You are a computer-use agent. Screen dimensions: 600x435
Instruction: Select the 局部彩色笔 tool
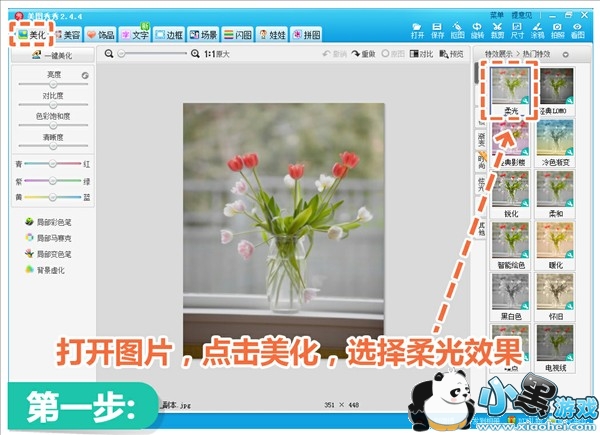pos(48,222)
